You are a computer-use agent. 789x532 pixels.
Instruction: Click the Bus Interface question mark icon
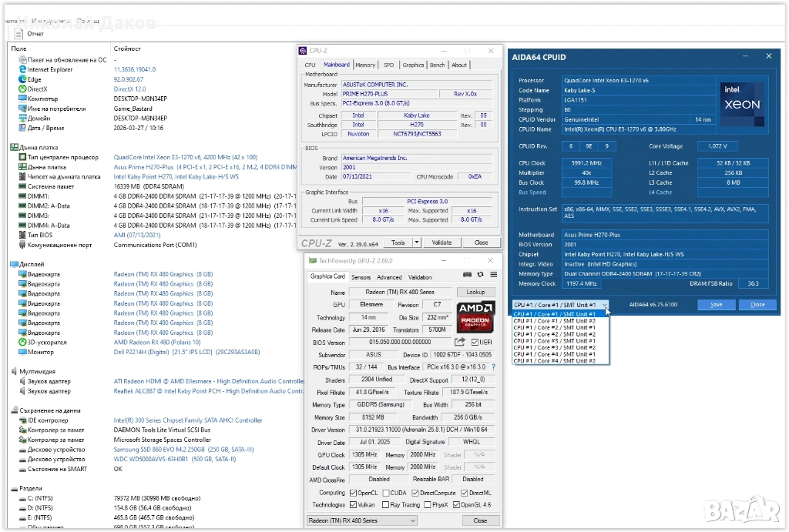coord(493,367)
